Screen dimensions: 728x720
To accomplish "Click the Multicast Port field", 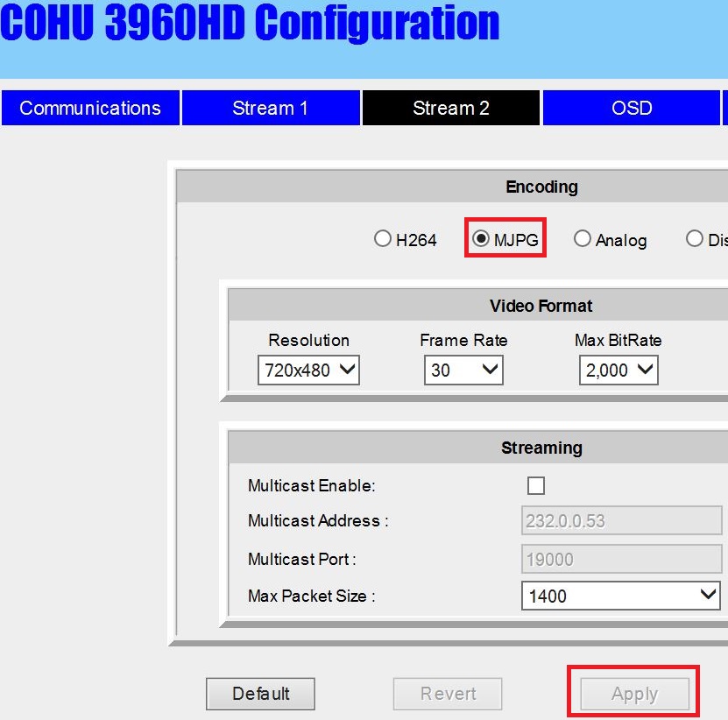I will pyautogui.click(x=621, y=559).
